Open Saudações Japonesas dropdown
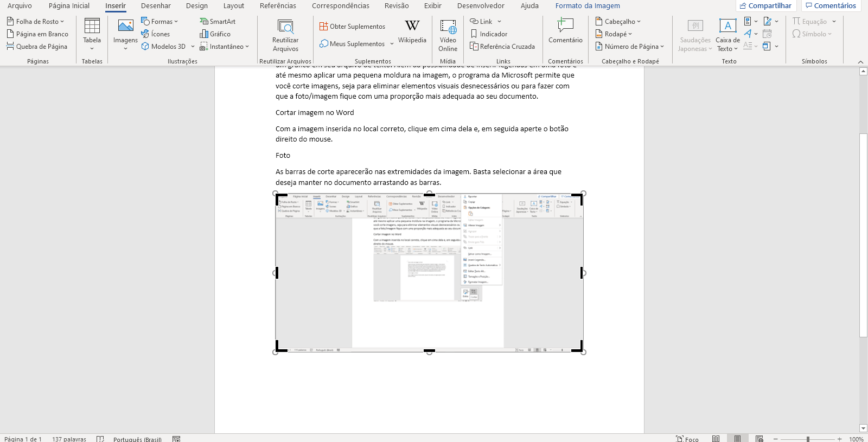This screenshot has height=442, width=868. click(695, 35)
